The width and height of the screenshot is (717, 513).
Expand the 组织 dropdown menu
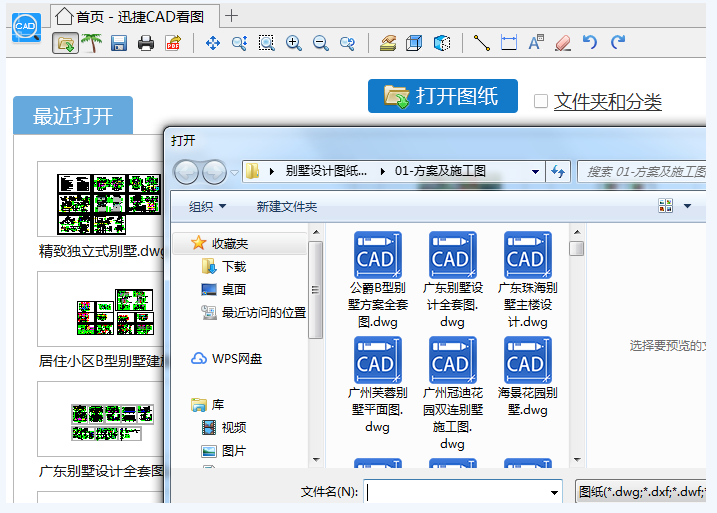208,206
